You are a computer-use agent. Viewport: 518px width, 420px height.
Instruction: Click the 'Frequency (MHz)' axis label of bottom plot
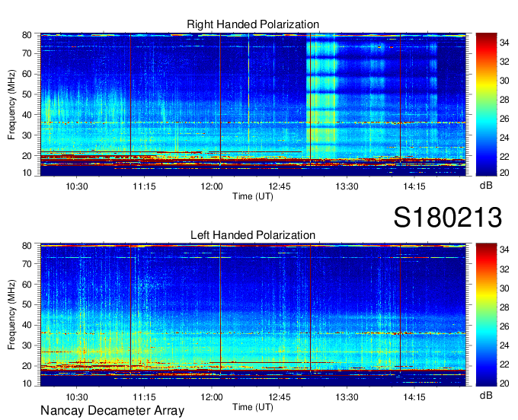(11, 315)
